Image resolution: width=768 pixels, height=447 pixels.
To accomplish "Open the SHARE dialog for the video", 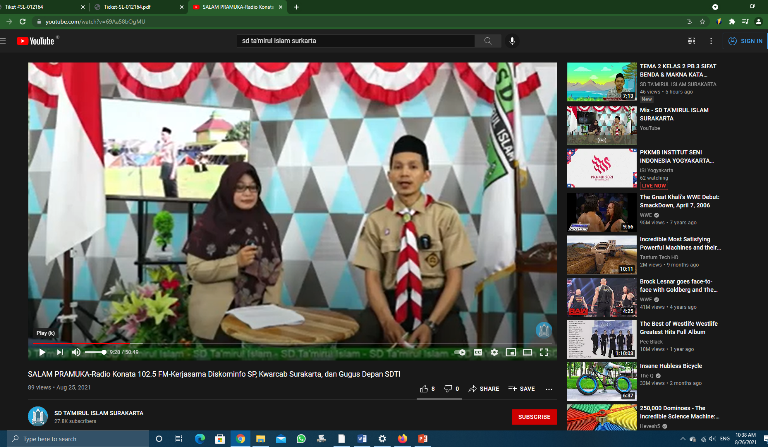I will point(483,389).
